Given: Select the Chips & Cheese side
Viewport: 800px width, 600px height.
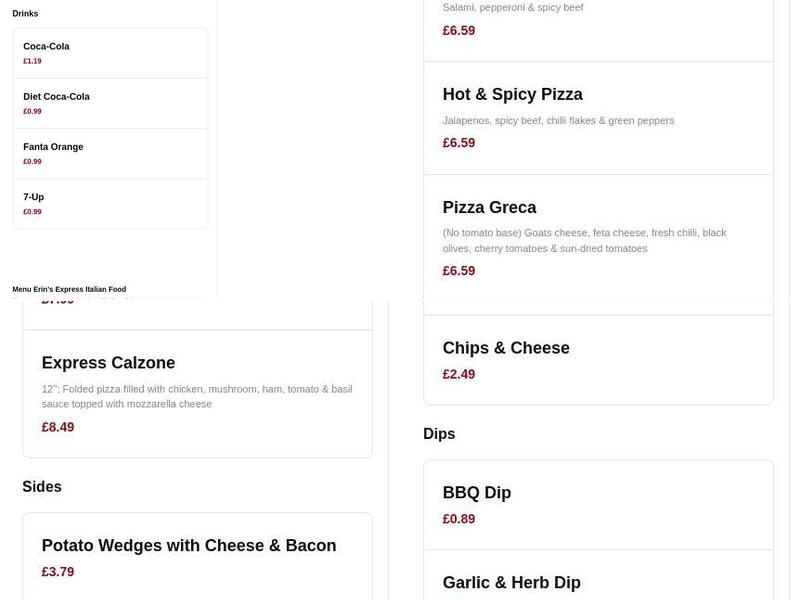Looking at the screenshot, I should [598, 360].
